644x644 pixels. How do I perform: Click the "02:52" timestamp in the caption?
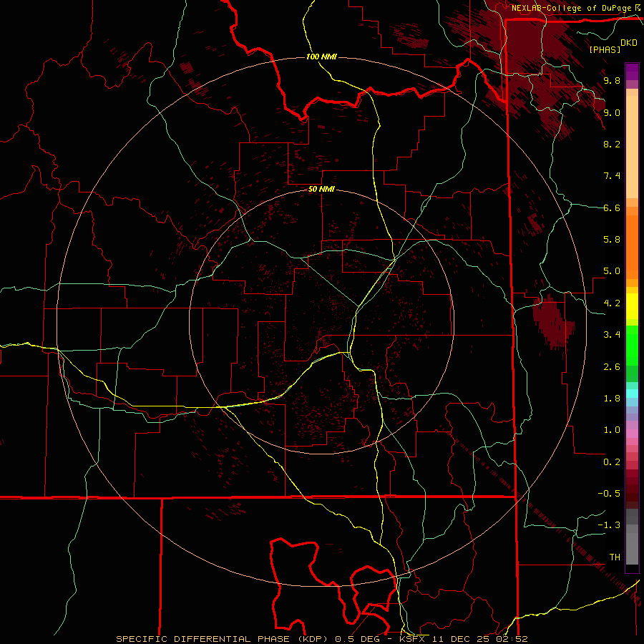coord(512,639)
